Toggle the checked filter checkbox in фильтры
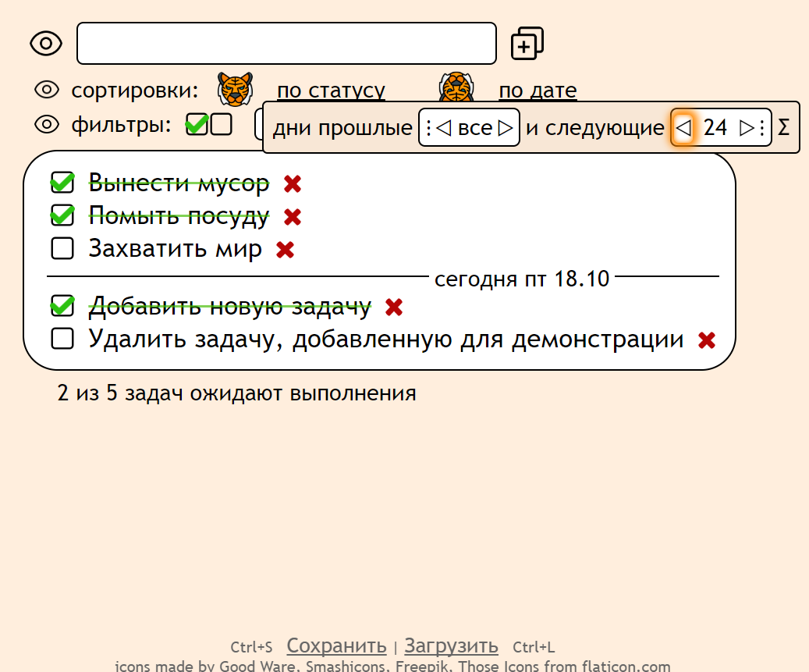The height and width of the screenshot is (672, 809). click(197, 124)
